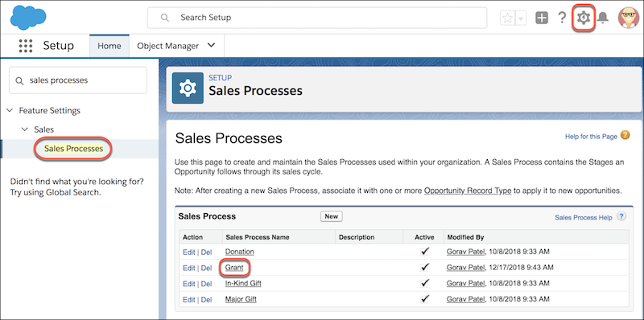Click Gorav Patel in the Donation row
Screen dimensions: 644x320
coord(465,252)
